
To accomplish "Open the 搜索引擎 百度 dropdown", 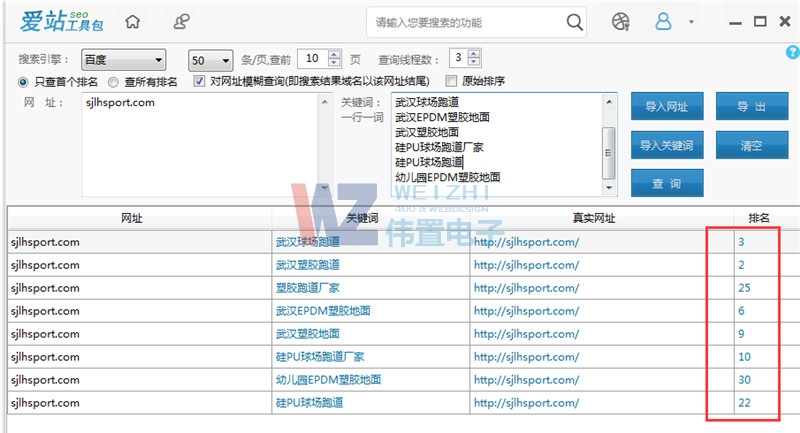I will click(124, 59).
